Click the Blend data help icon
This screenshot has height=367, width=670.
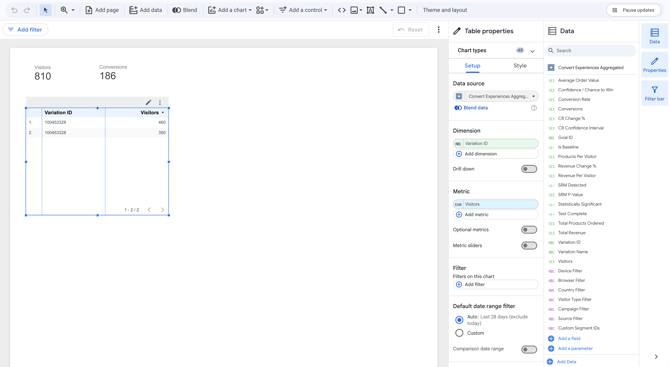[534, 108]
